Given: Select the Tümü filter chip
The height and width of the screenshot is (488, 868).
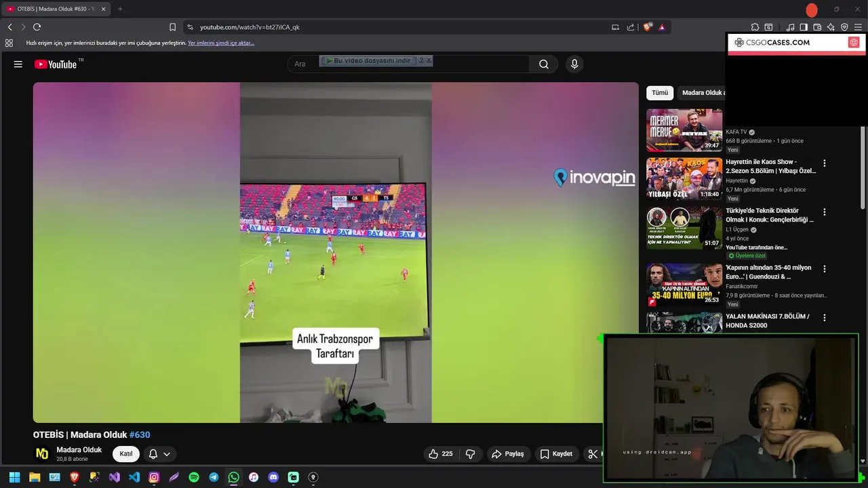Looking at the screenshot, I should pos(660,93).
